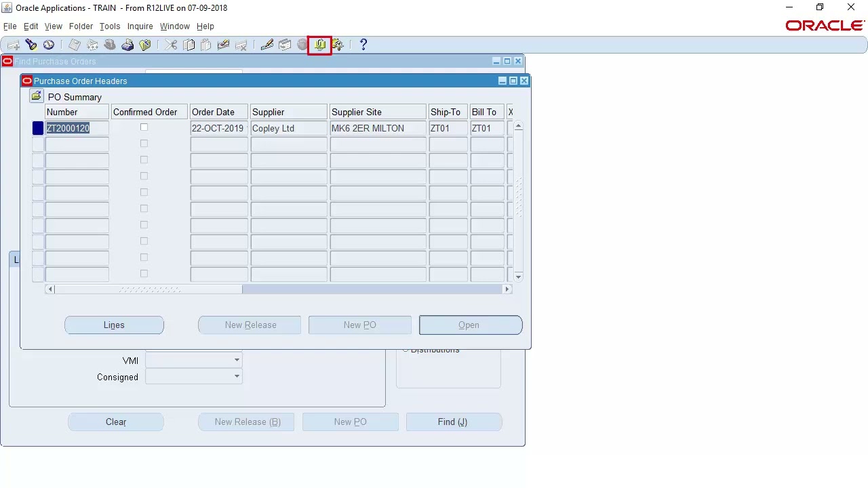The width and height of the screenshot is (868, 488).
Task: Open the Folder menu
Action: (81, 26)
